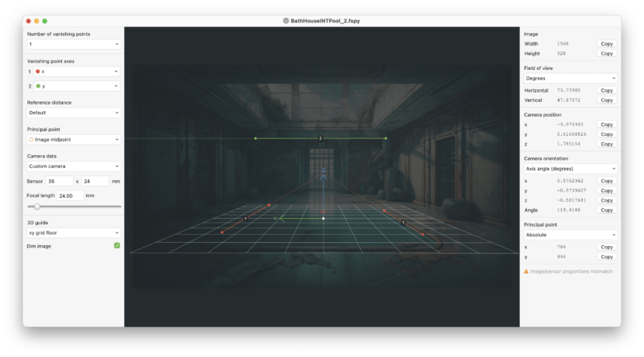
Task: Click the window title BathHouseINTPool_2.fspy
Action: [x=325, y=21]
